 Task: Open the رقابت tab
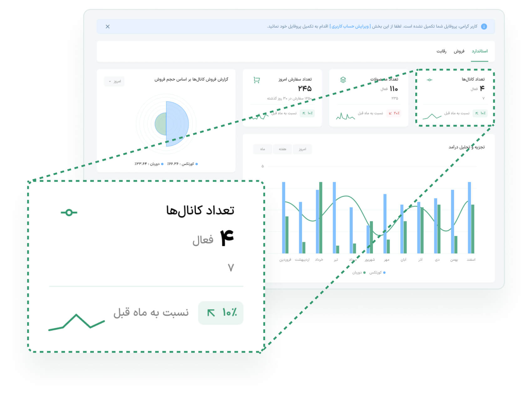(x=441, y=51)
